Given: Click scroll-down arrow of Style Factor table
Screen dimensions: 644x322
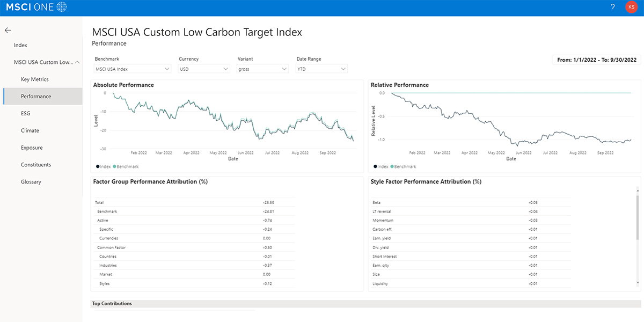Looking at the screenshot, I should [x=638, y=283].
